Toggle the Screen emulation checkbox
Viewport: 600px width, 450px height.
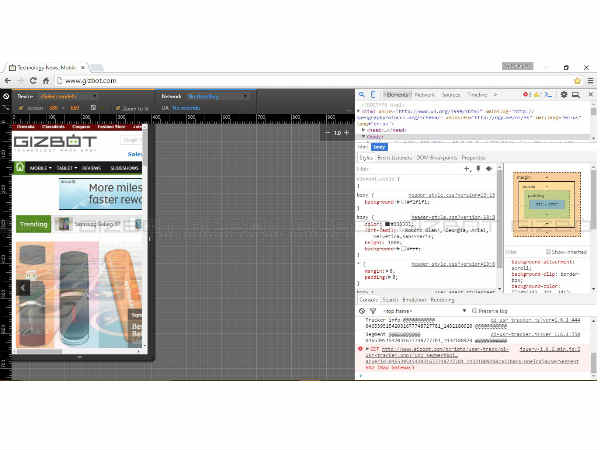pos(21,108)
